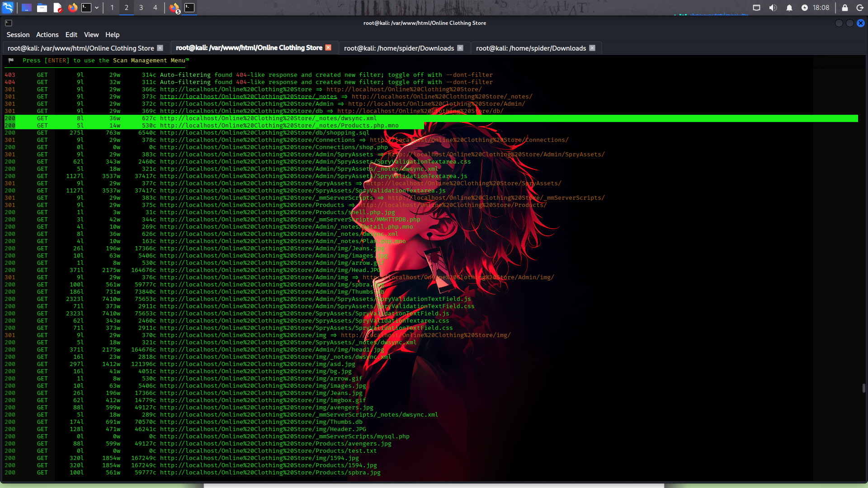Open the Kali applications menu
Viewport: 868px width, 488px height.
pyautogui.click(x=8, y=7)
